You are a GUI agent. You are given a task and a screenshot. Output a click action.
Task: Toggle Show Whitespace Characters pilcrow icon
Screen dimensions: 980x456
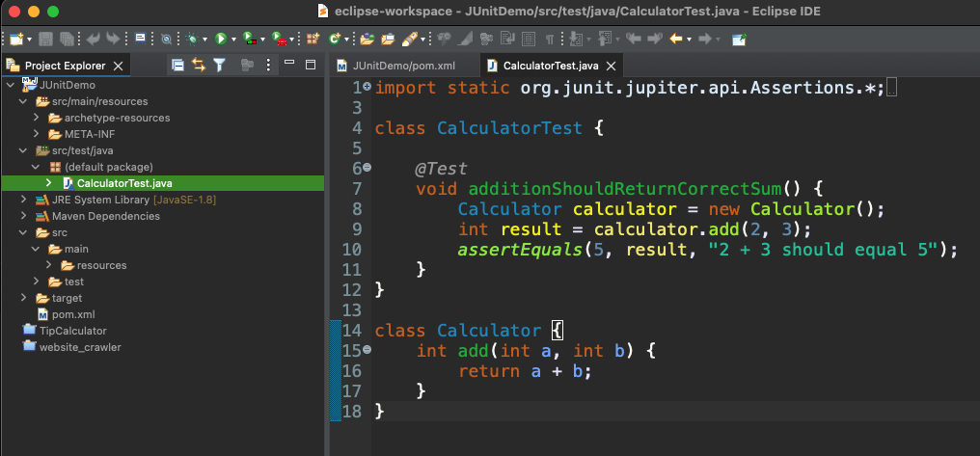click(x=550, y=40)
